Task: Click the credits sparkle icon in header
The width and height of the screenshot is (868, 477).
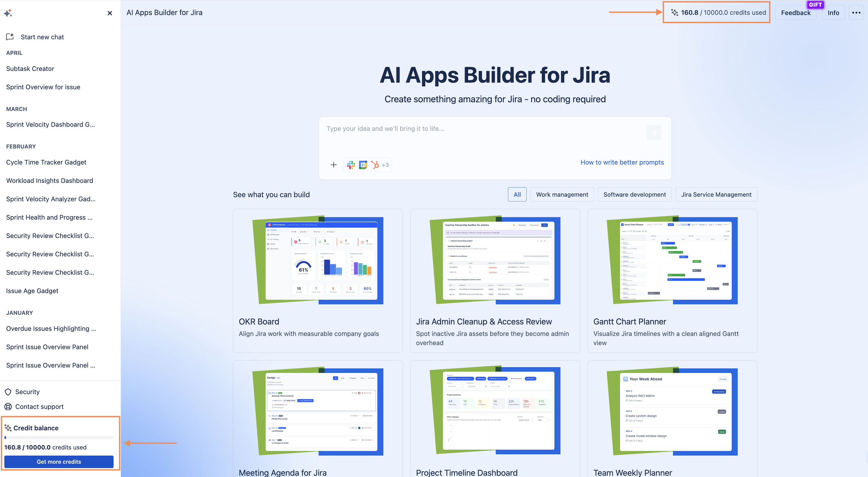Action: click(675, 12)
